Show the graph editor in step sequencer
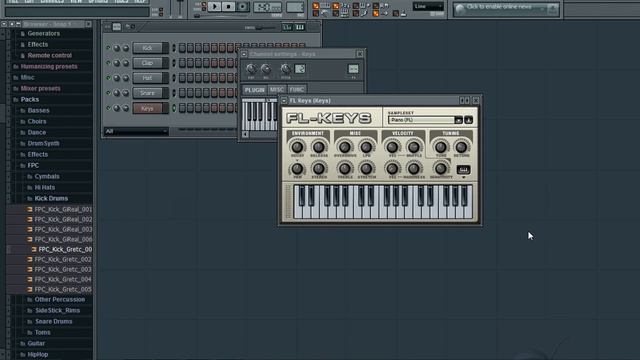The image size is (640, 360). click(287, 27)
